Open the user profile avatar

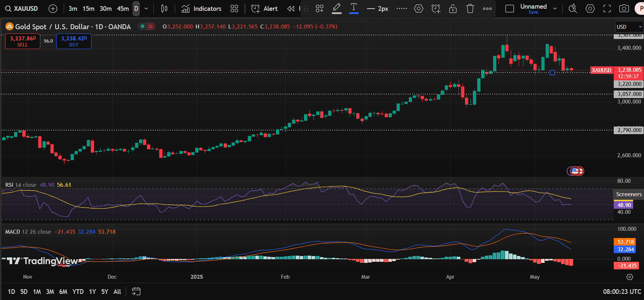640,9
